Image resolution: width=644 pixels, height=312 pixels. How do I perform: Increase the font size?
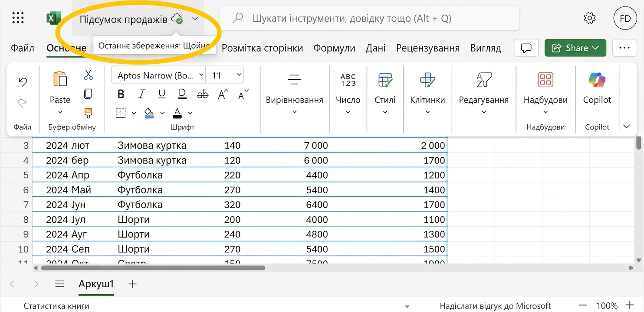(x=223, y=94)
